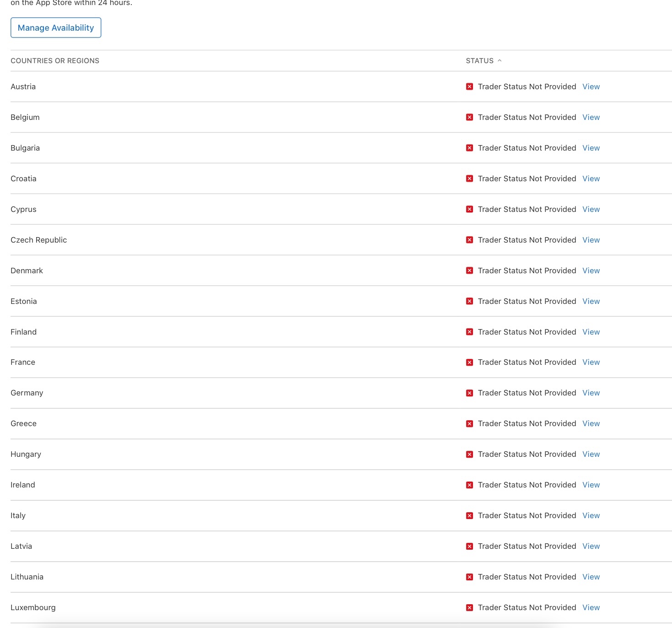Click red error icon in Bulgaria row
Viewport: 672px width, 628px height.
[x=469, y=148]
